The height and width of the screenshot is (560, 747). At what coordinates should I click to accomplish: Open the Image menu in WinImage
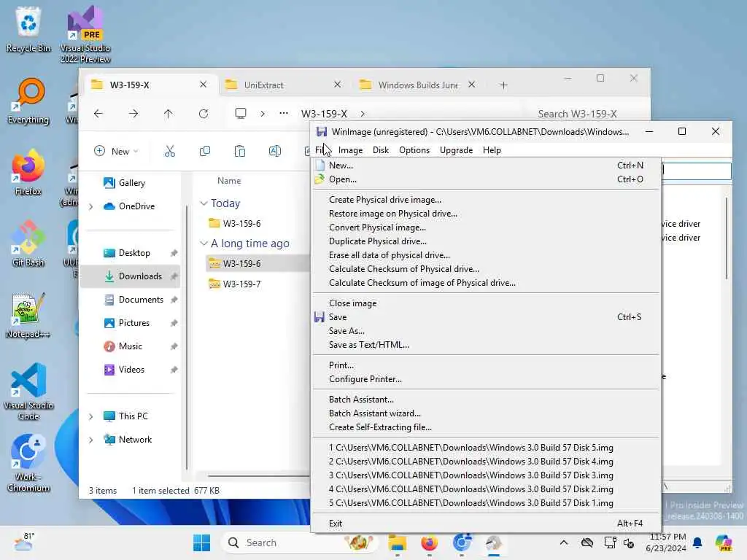[x=350, y=150]
